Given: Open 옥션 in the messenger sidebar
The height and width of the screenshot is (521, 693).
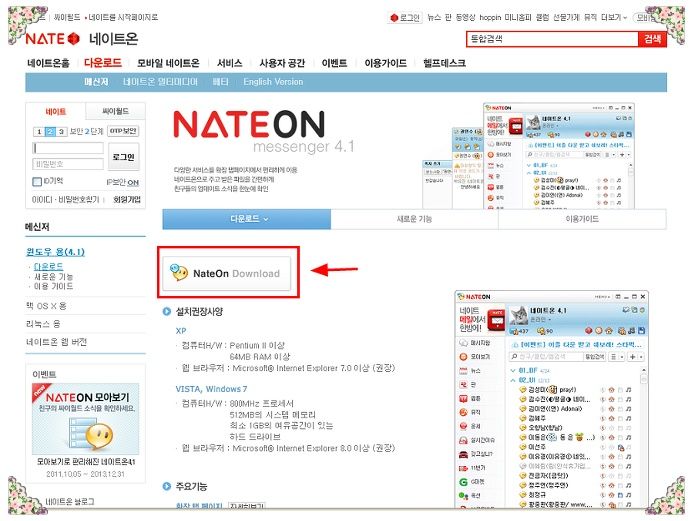Looking at the screenshot, I should (x=470, y=495).
